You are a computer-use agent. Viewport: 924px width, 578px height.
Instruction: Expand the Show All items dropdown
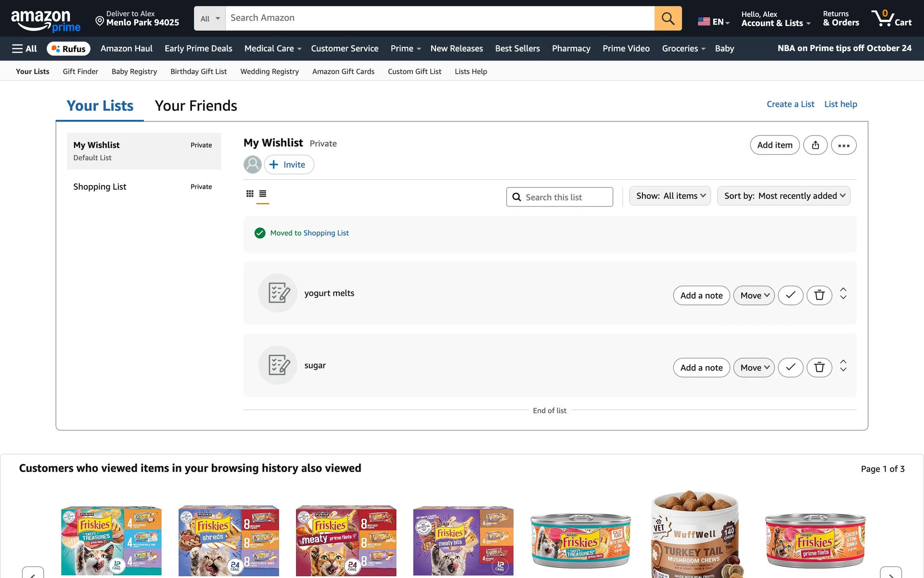pyautogui.click(x=669, y=196)
